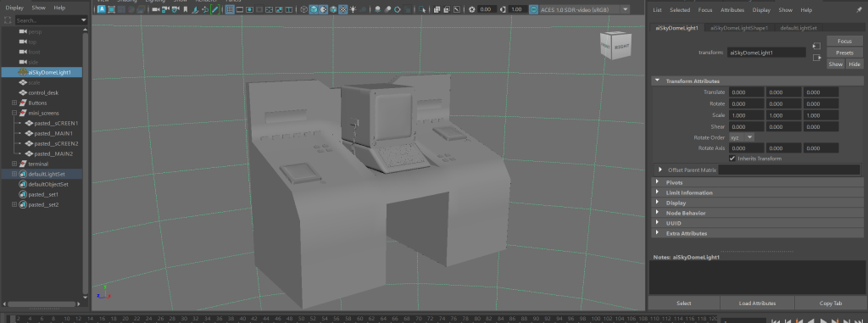Collapse the mini_screens group in Outliner

tap(14, 113)
